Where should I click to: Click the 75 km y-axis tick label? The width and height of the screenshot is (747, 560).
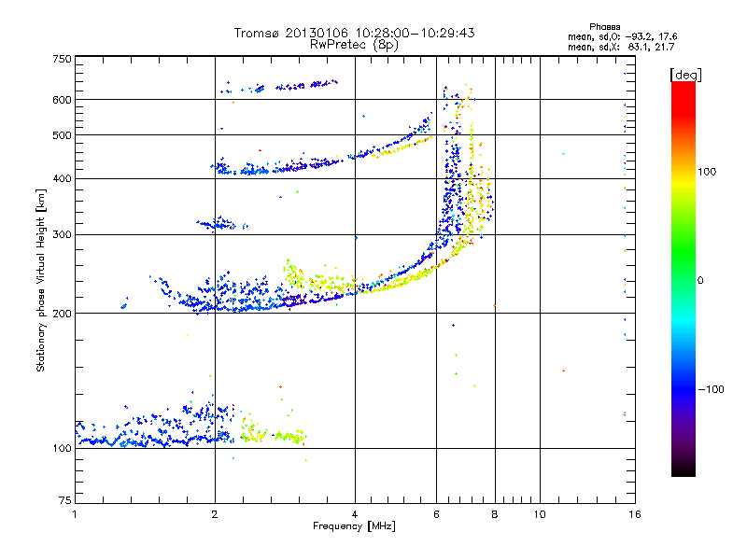click(x=65, y=500)
